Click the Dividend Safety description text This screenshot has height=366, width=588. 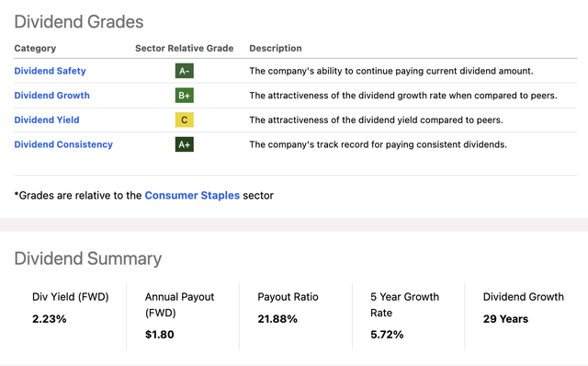pyautogui.click(x=391, y=71)
